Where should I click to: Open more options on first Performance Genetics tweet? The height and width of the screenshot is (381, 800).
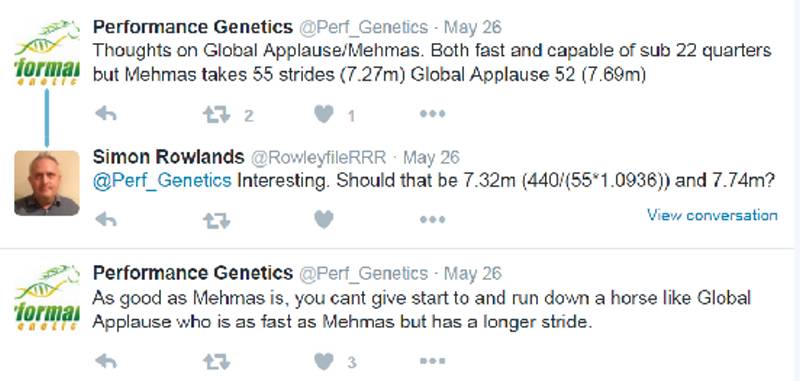[x=433, y=114]
